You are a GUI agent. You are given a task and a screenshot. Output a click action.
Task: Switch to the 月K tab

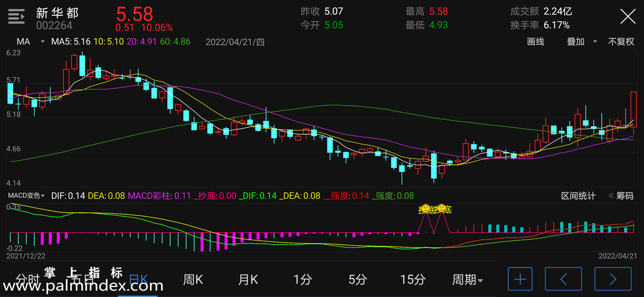(x=248, y=280)
